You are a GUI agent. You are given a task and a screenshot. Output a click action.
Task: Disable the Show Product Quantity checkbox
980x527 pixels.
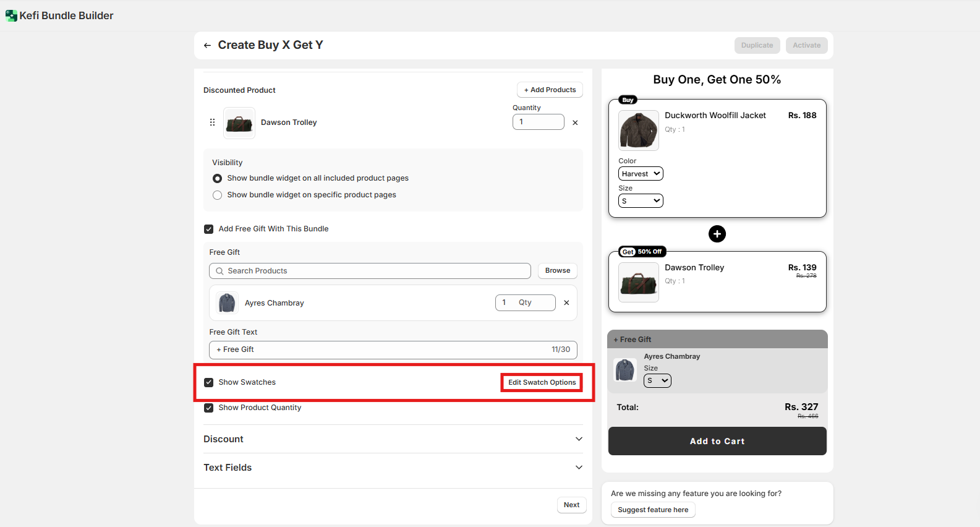click(209, 408)
